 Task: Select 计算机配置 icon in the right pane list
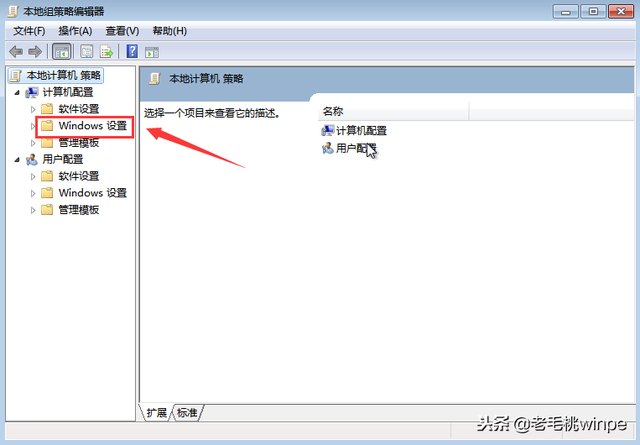(328, 131)
